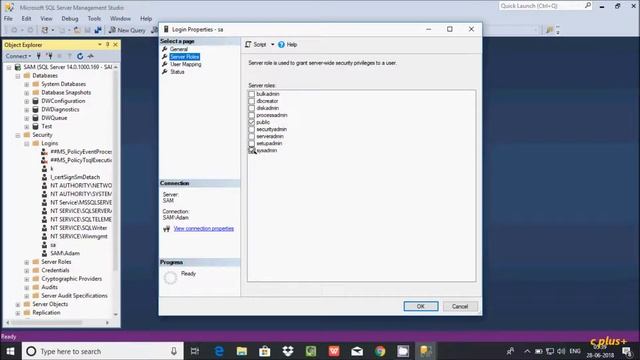This screenshot has height=360, width=640.
Task: Open the Window menu
Action: click(x=120, y=18)
